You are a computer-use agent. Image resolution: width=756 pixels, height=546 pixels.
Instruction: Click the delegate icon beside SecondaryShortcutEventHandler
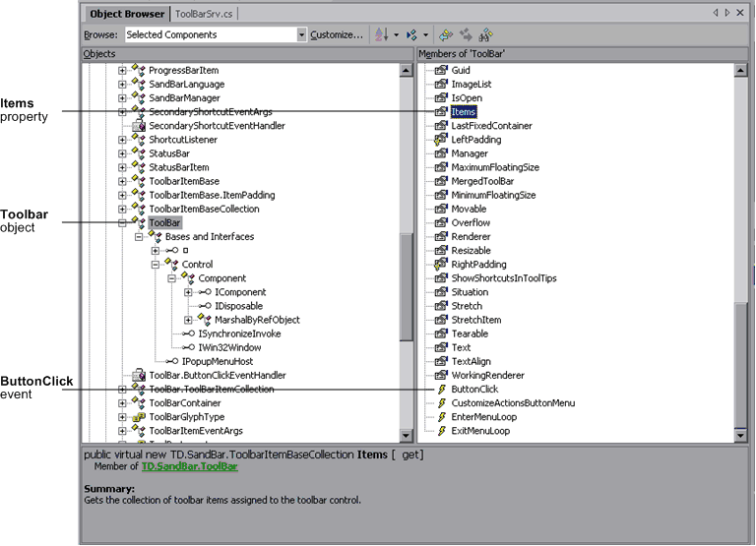(139, 126)
